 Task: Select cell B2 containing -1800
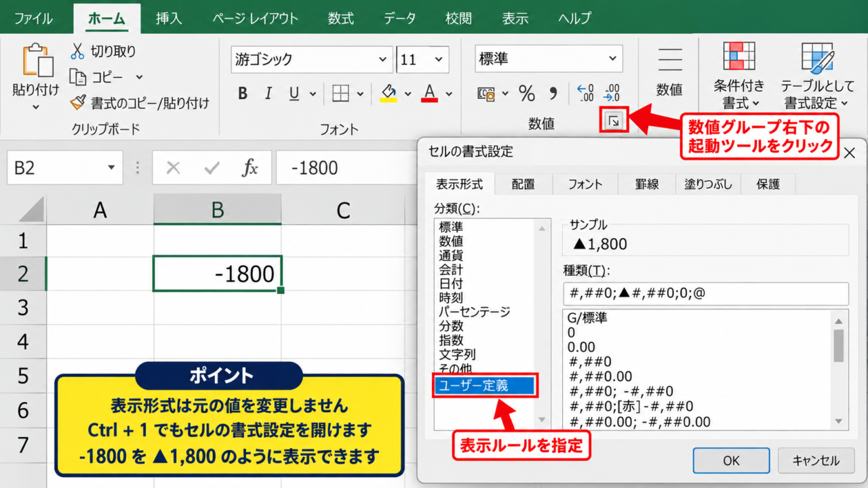click(x=218, y=274)
